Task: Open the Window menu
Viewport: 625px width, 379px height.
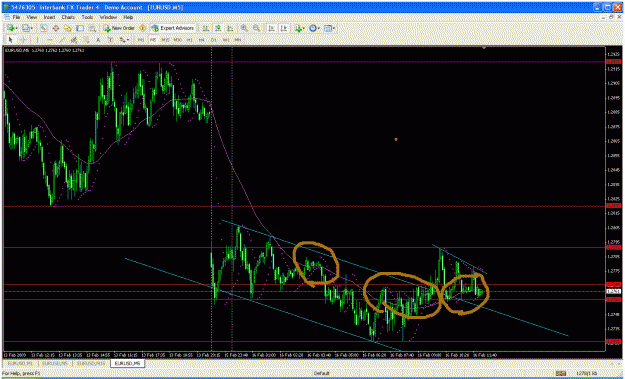Action: [108, 17]
